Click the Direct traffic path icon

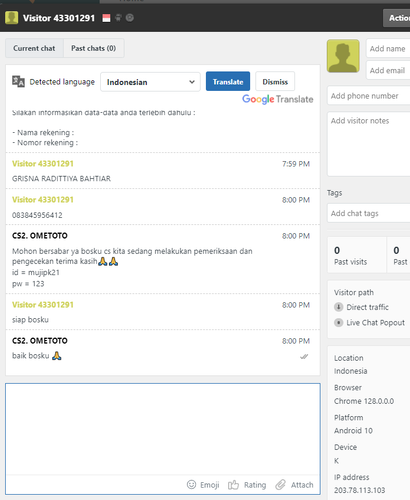(x=338, y=307)
